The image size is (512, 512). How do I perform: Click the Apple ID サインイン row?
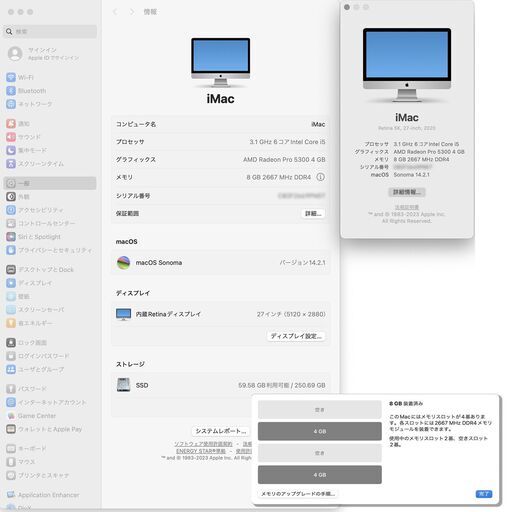pyautogui.click(x=50, y=54)
